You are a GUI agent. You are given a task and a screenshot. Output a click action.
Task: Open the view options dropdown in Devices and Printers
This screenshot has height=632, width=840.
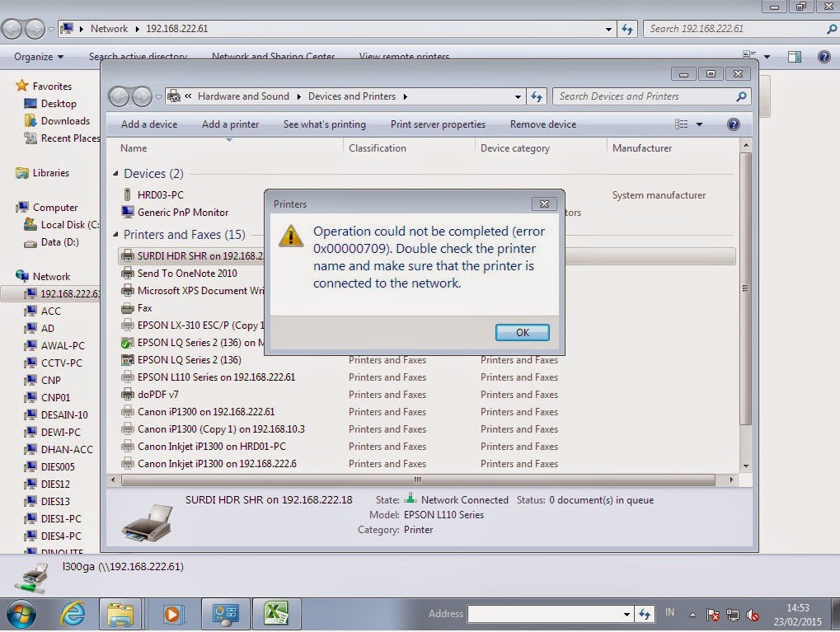click(x=699, y=124)
